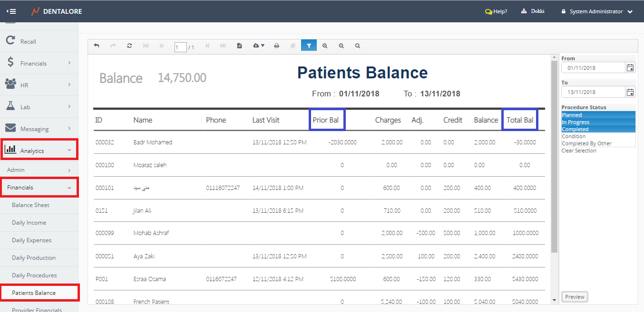Open the export cloud download dropdown
This screenshot has height=312, width=644.
[x=259, y=46]
